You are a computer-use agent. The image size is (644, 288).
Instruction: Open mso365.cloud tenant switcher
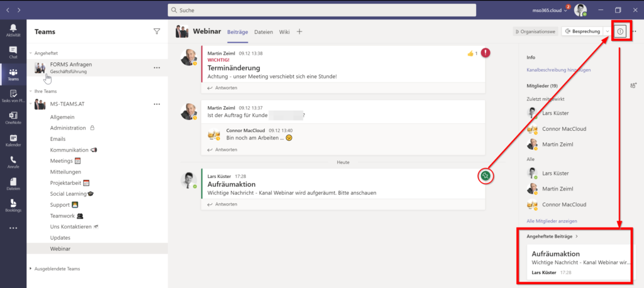(x=551, y=10)
